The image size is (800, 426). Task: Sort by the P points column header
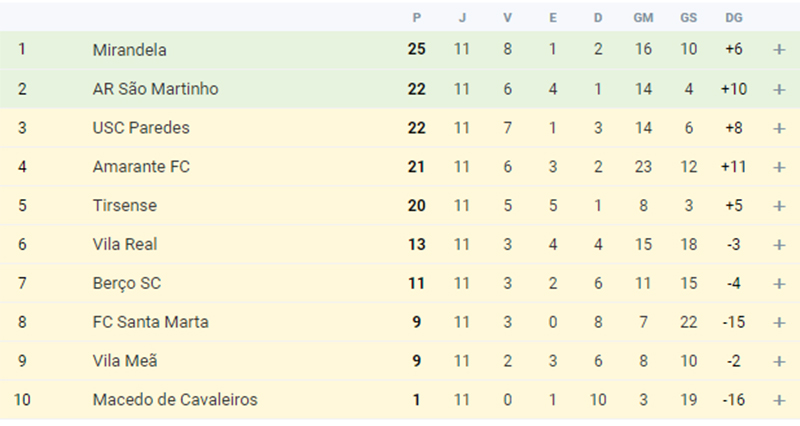[x=417, y=18]
